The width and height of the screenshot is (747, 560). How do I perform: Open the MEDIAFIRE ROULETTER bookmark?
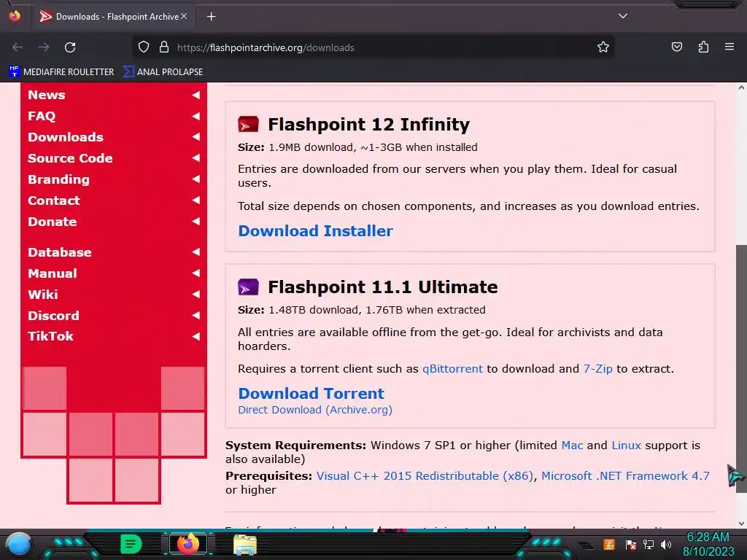[x=61, y=72]
